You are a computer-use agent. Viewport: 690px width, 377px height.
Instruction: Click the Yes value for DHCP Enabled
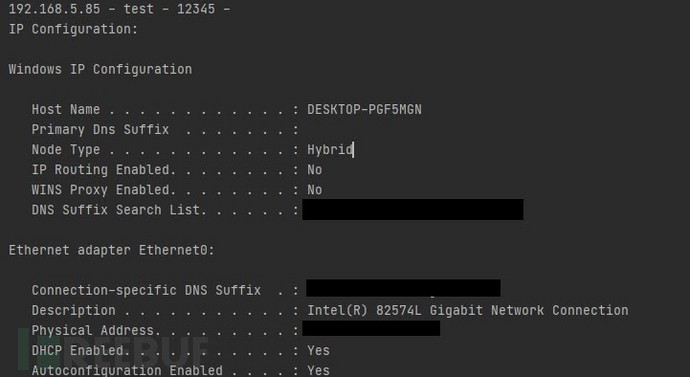coord(319,351)
